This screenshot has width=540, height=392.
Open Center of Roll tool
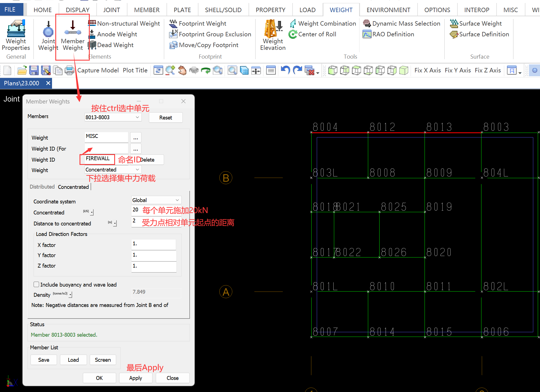pyautogui.click(x=312, y=34)
